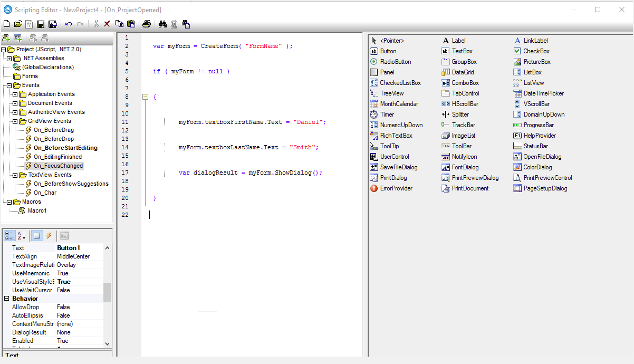Image resolution: width=634 pixels, height=364 pixels.
Task: Select the RadioButton control in toolbox
Action: [391, 62]
